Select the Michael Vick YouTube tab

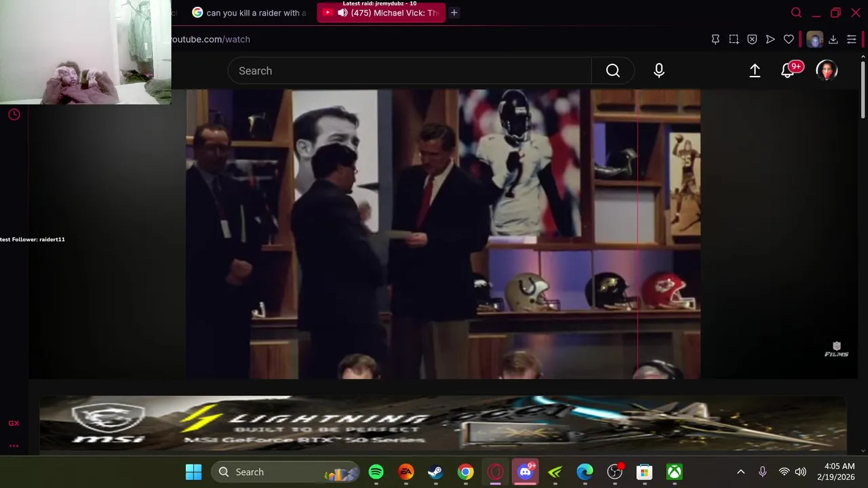382,13
